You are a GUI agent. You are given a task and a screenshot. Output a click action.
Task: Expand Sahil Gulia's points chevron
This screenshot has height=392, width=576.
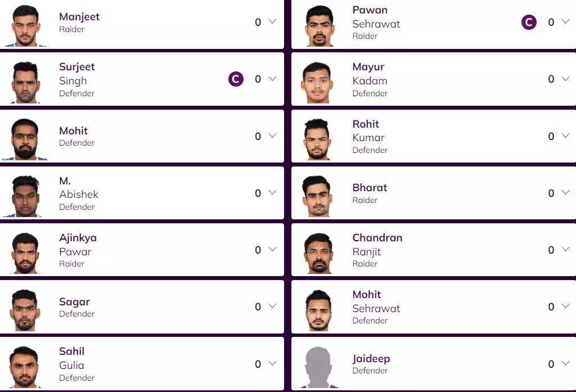tap(273, 364)
